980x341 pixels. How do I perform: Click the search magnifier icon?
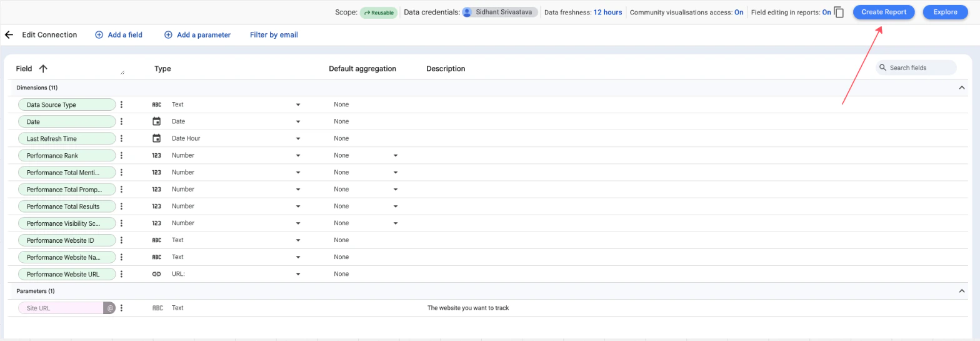pyautogui.click(x=883, y=68)
